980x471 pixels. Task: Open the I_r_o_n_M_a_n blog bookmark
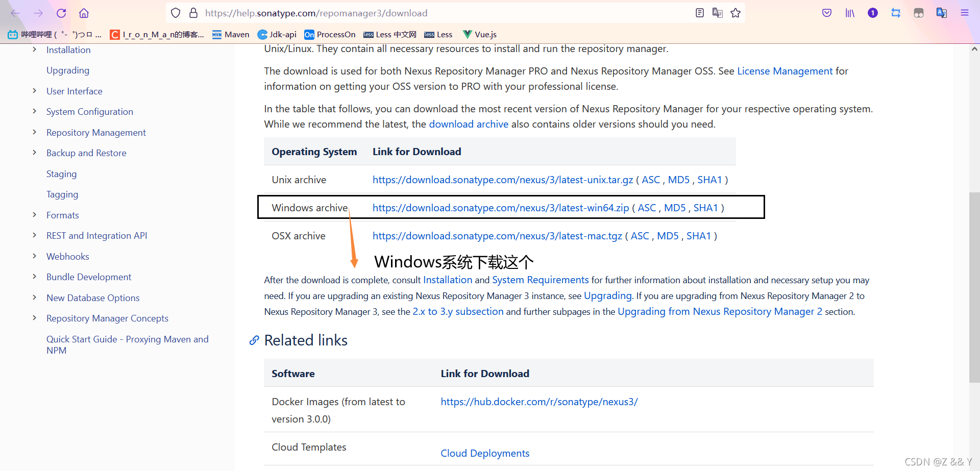(157, 35)
